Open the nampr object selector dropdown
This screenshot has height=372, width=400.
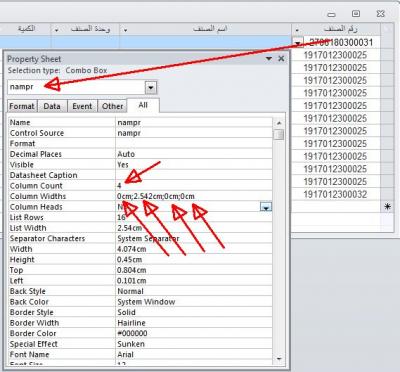pos(151,87)
